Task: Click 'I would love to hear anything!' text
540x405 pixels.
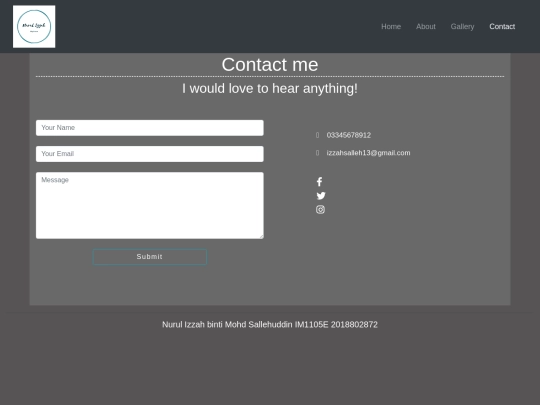Action: coord(270,89)
